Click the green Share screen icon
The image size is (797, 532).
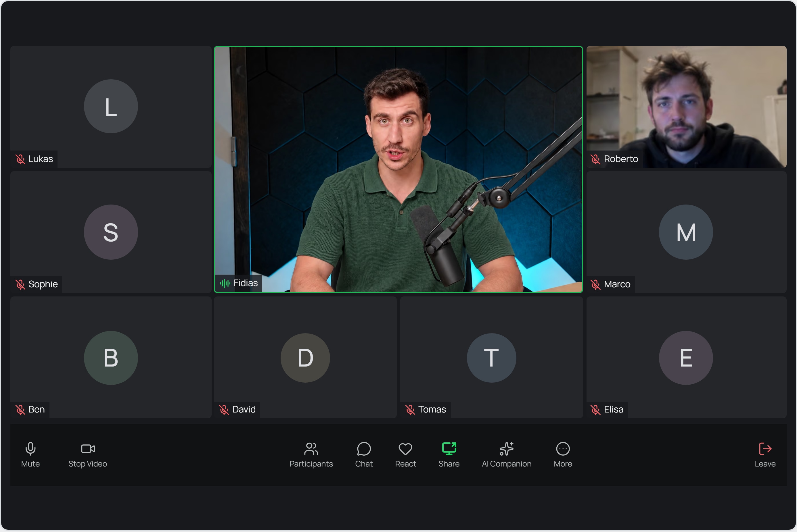tap(449, 448)
